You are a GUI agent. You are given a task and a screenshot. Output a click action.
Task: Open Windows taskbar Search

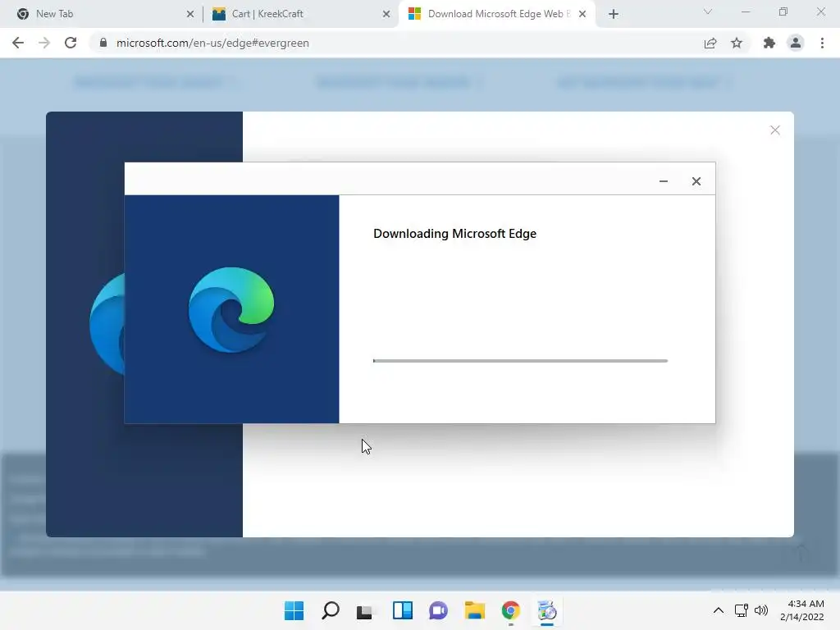pyautogui.click(x=330, y=610)
